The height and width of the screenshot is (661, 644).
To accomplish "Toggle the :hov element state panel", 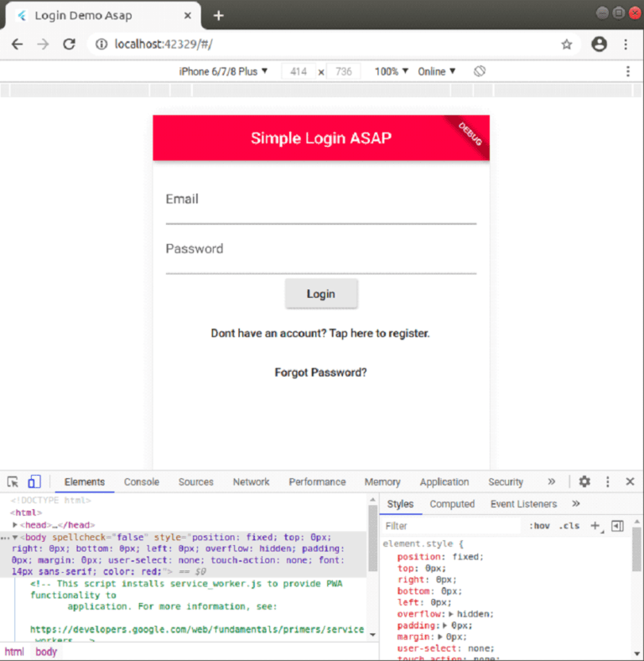I will pyautogui.click(x=539, y=526).
